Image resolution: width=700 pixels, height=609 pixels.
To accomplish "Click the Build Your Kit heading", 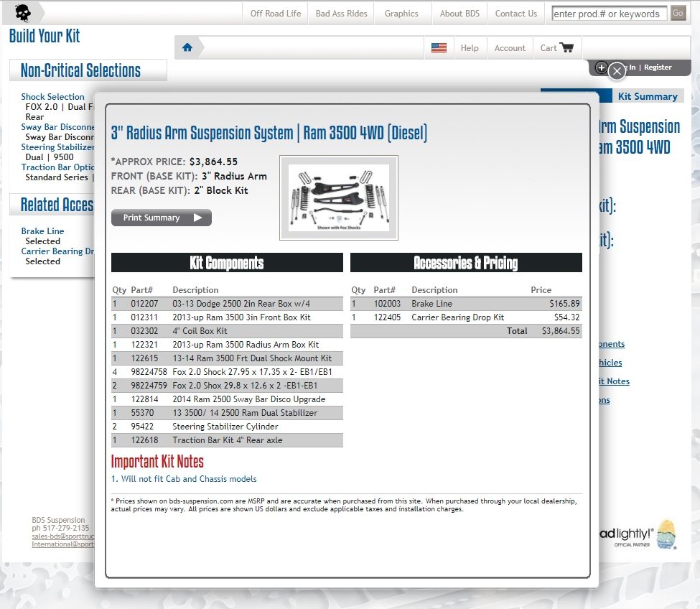I will click(45, 36).
